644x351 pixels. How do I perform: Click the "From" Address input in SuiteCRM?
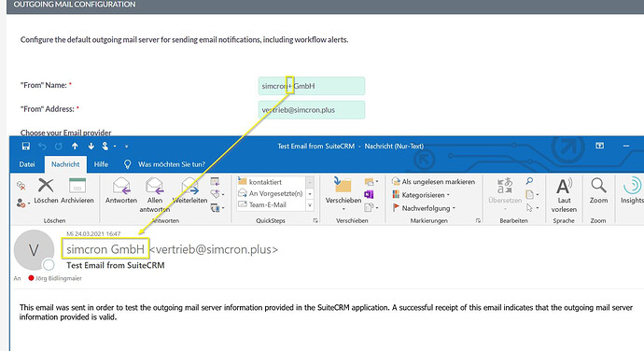pyautogui.click(x=312, y=110)
